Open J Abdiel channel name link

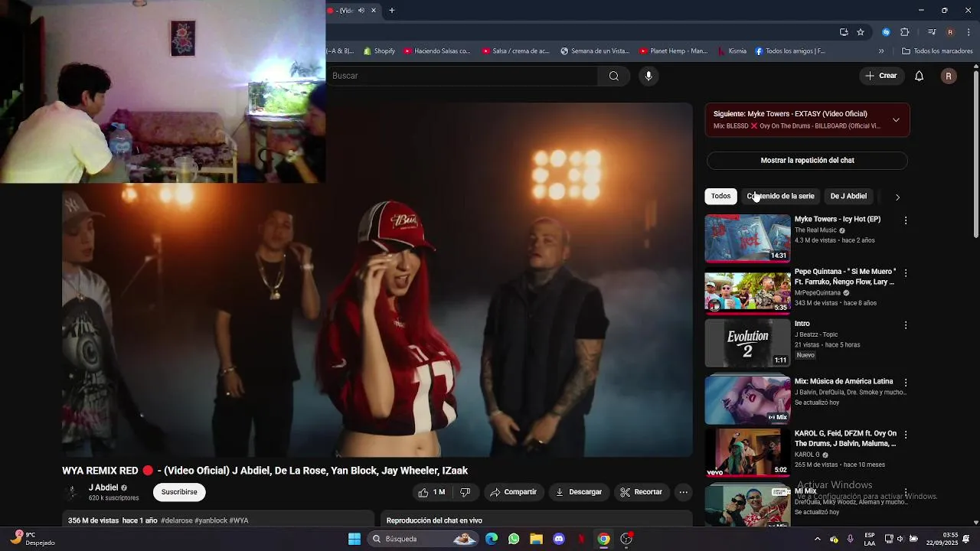[103, 487]
